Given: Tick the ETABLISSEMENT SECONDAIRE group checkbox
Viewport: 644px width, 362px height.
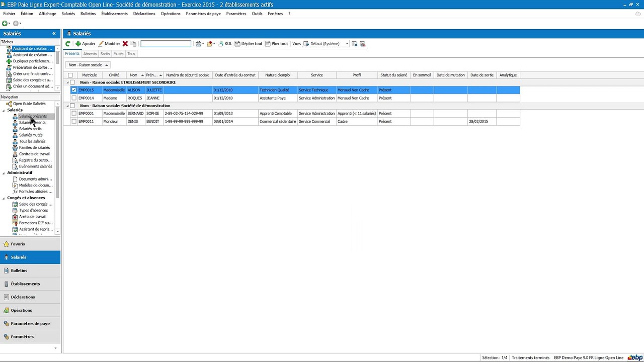Looking at the screenshot, I should [x=72, y=82].
